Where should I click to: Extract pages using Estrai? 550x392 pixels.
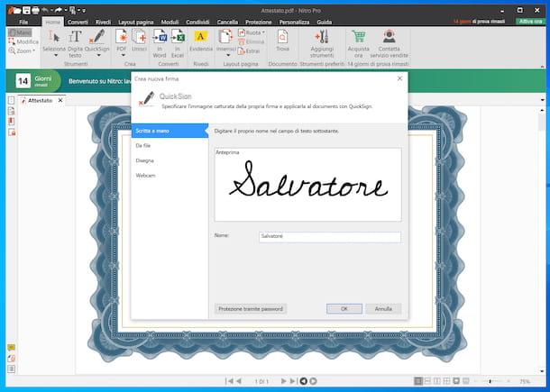click(x=249, y=50)
